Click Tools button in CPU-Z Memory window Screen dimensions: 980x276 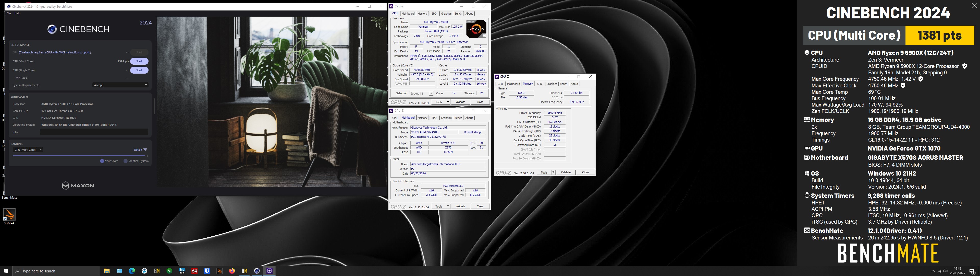544,172
